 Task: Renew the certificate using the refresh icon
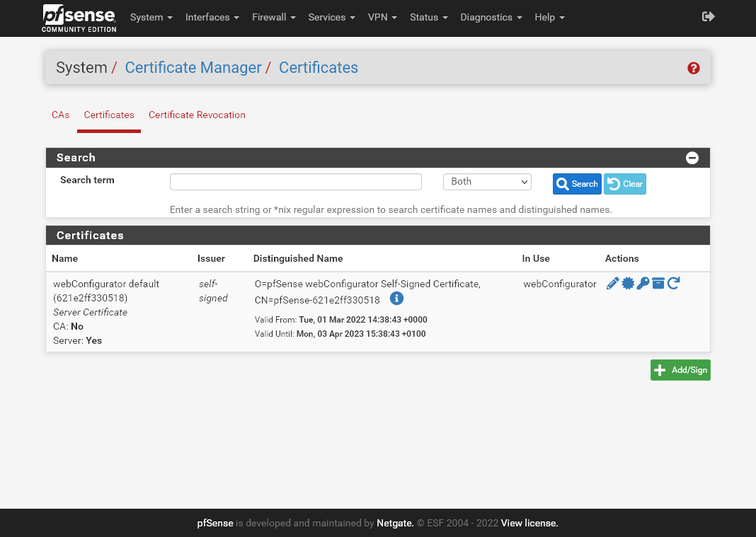pyautogui.click(x=673, y=283)
